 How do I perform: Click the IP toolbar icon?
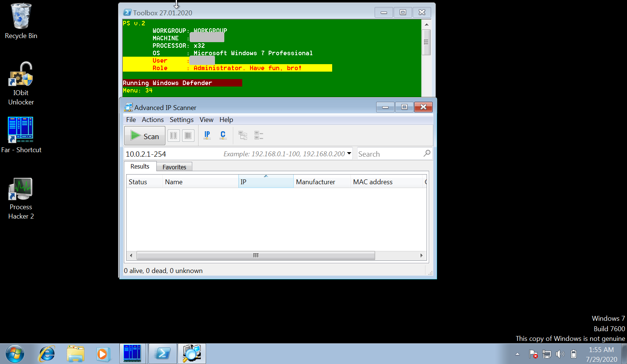click(207, 135)
